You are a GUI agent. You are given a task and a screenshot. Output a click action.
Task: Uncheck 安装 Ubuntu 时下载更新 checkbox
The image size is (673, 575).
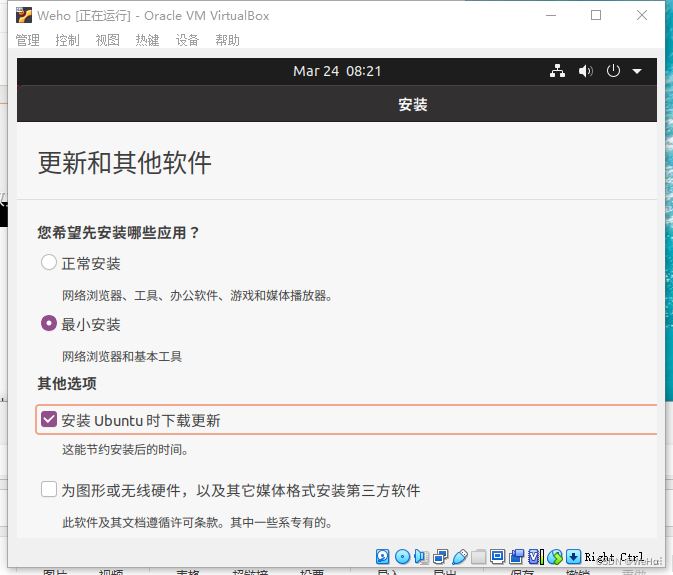click(x=49, y=420)
